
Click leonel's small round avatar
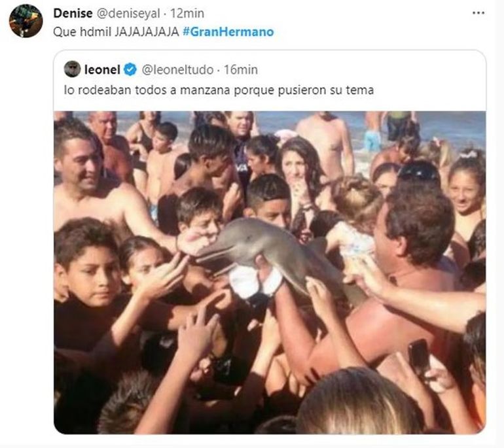72,69
